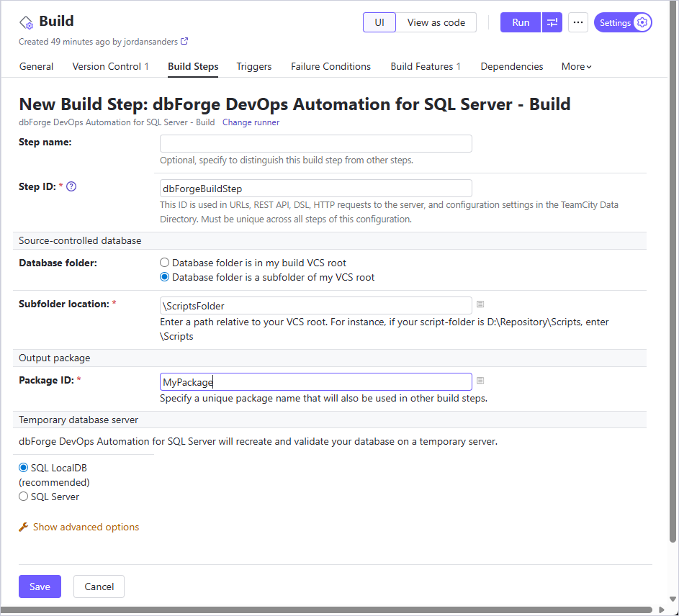
Task: Open the three-dots more actions menu
Action: 577,22
